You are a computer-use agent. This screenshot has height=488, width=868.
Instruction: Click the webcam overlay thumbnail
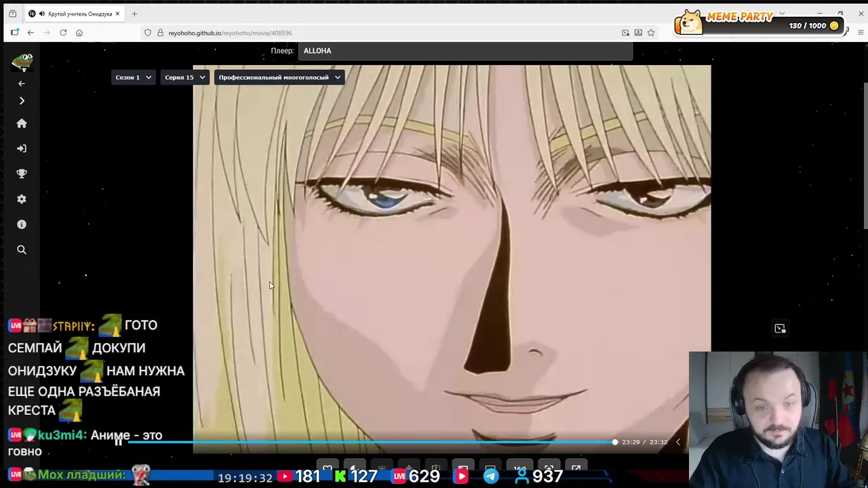pyautogui.click(x=778, y=420)
